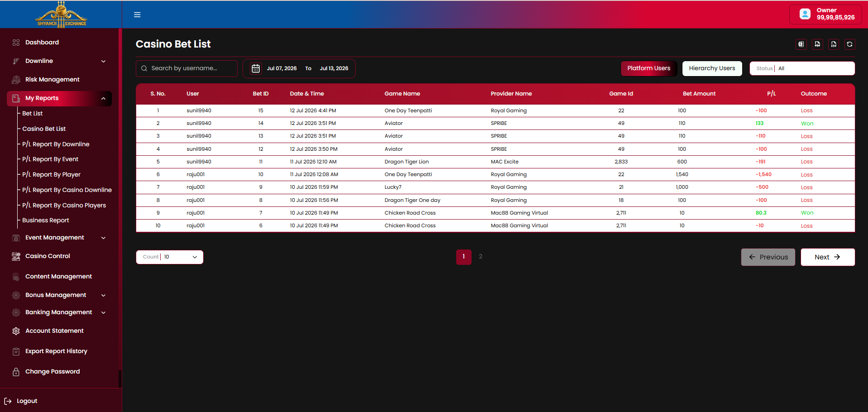Open the Business Report entry

click(46, 220)
